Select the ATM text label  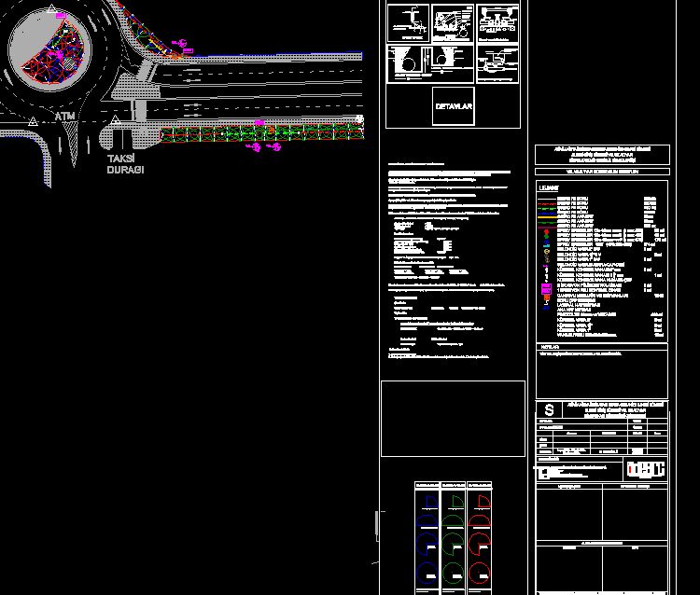tap(64, 117)
